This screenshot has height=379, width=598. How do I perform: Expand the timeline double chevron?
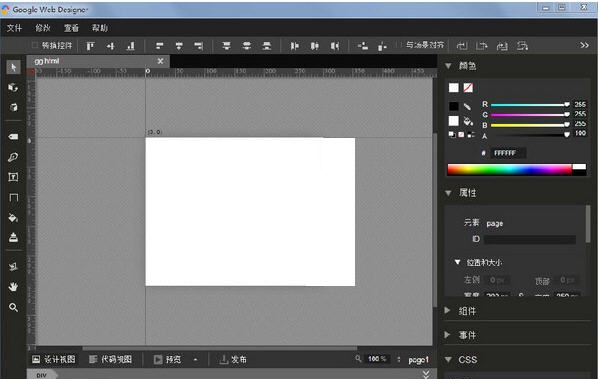[x=426, y=374]
